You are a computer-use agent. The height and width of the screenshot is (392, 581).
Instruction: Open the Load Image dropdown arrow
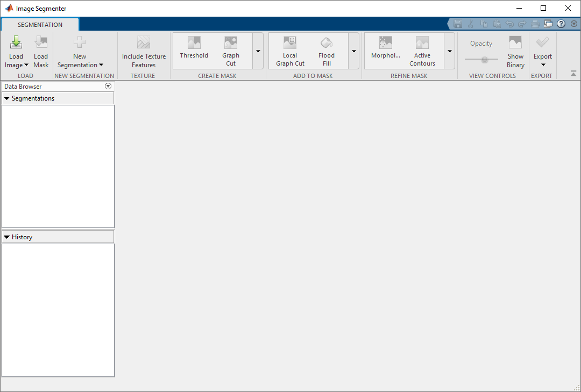tap(26, 65)
